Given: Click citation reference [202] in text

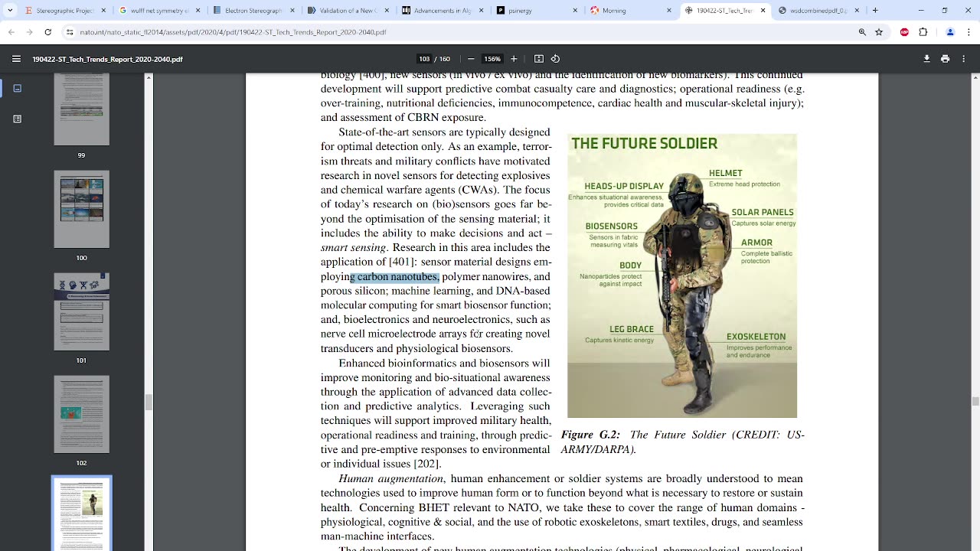Looking at the screenshot, I should tap(427, 464).
